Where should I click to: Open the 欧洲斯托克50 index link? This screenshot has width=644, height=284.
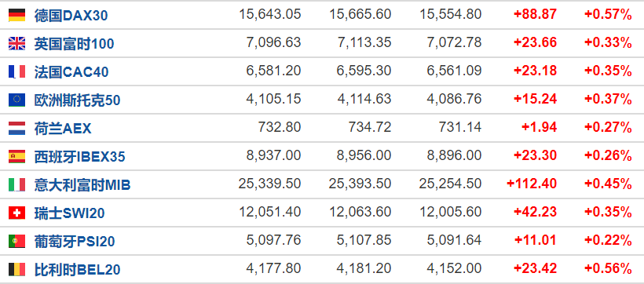(x=77, y=100)
